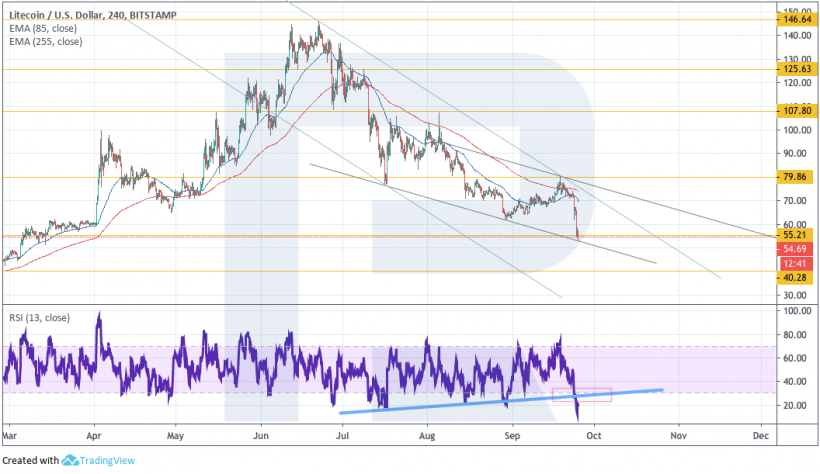Click the TradingView cloud logo icon
Screen dimensions: 820x474
(x=71, y=461)
